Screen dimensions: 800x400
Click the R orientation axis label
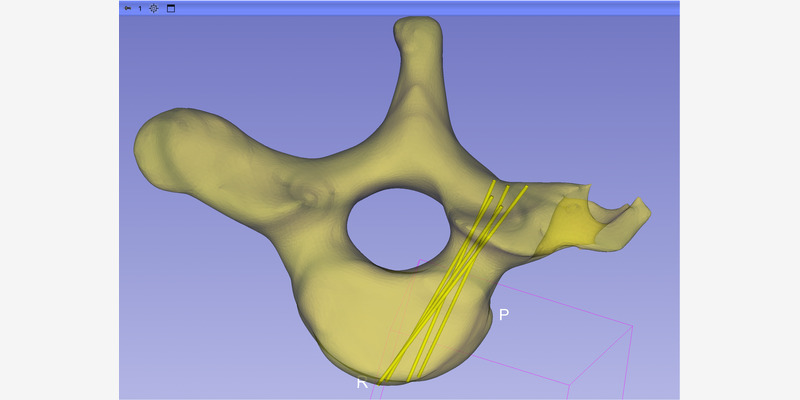tap(362, 383)
